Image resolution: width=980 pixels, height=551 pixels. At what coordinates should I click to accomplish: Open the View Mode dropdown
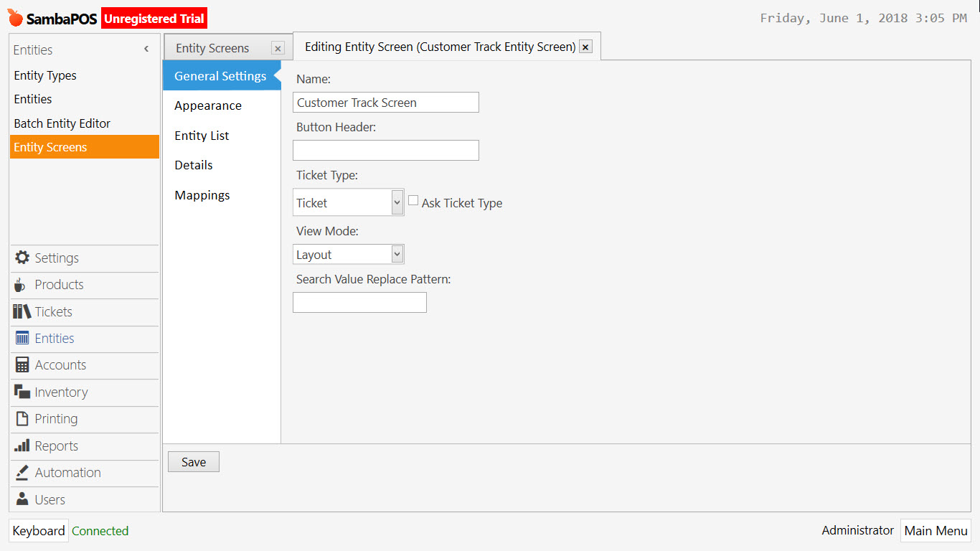point(397,254)
